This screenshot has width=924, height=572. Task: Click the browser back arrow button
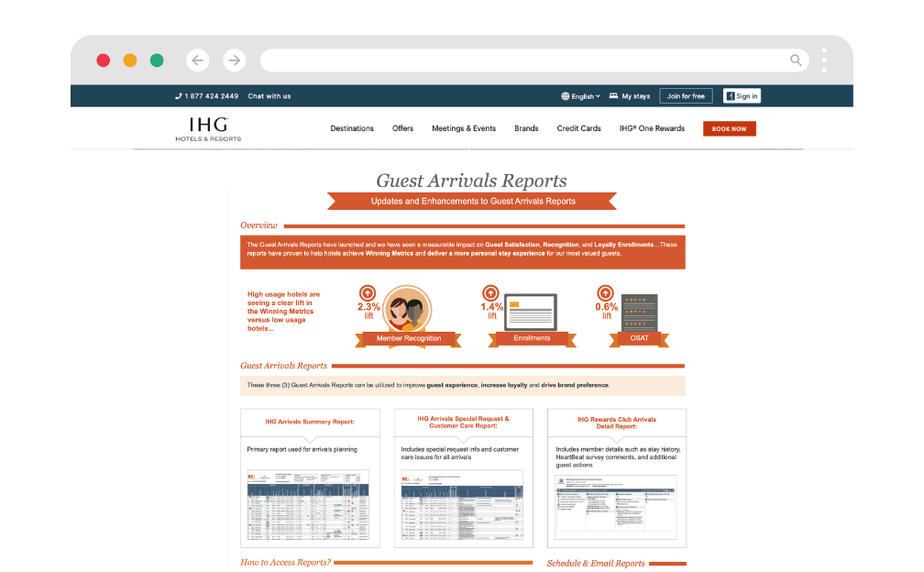[197, 60]
